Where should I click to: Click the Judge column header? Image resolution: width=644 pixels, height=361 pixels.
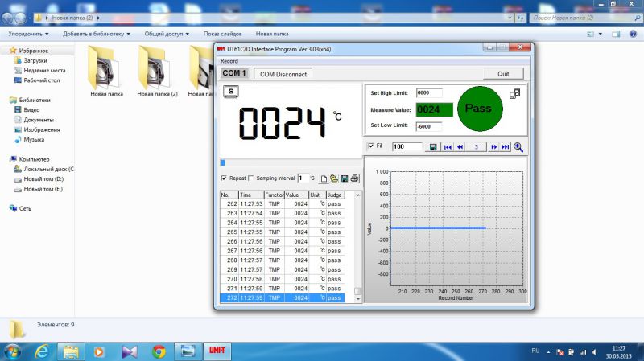tap(336, 195)
